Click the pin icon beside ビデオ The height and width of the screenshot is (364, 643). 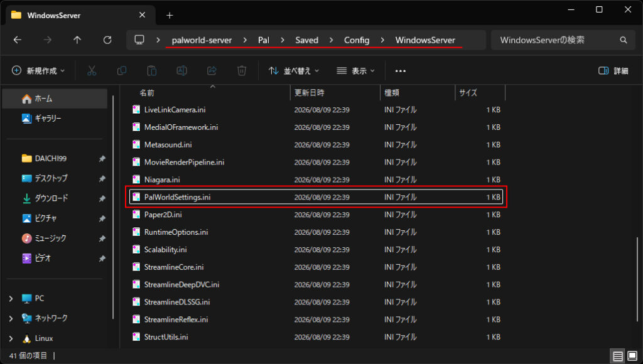coord(102,258)
